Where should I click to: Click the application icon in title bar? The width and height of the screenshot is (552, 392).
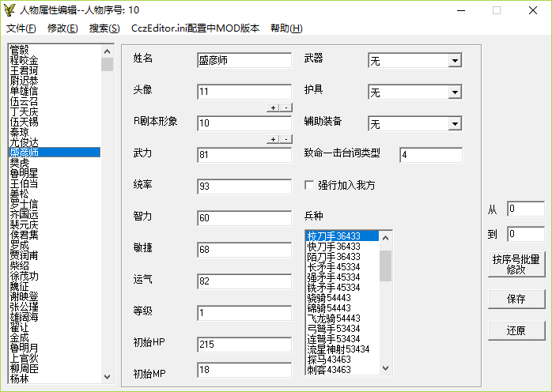[x=9, y=9]
